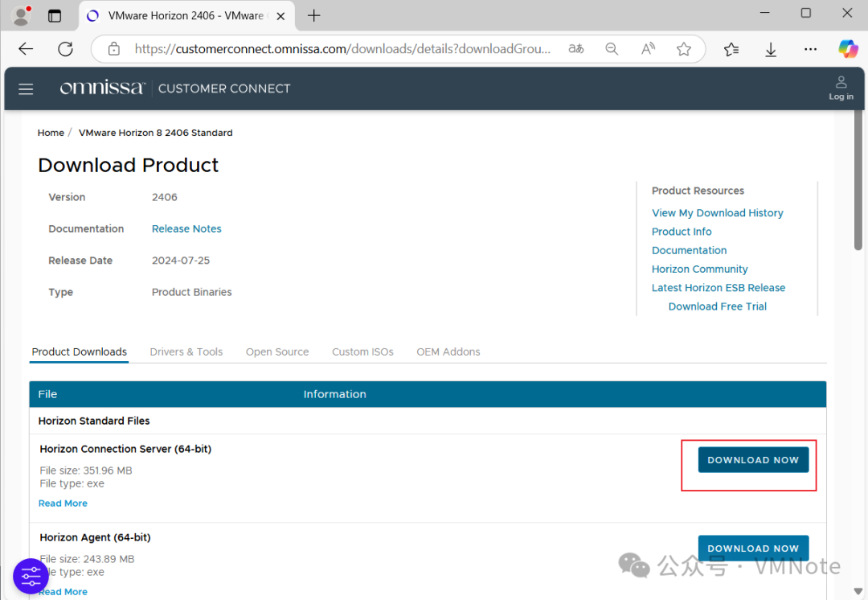
Task: Click the zoom out magnifier icon
Action: click(612, 49)
